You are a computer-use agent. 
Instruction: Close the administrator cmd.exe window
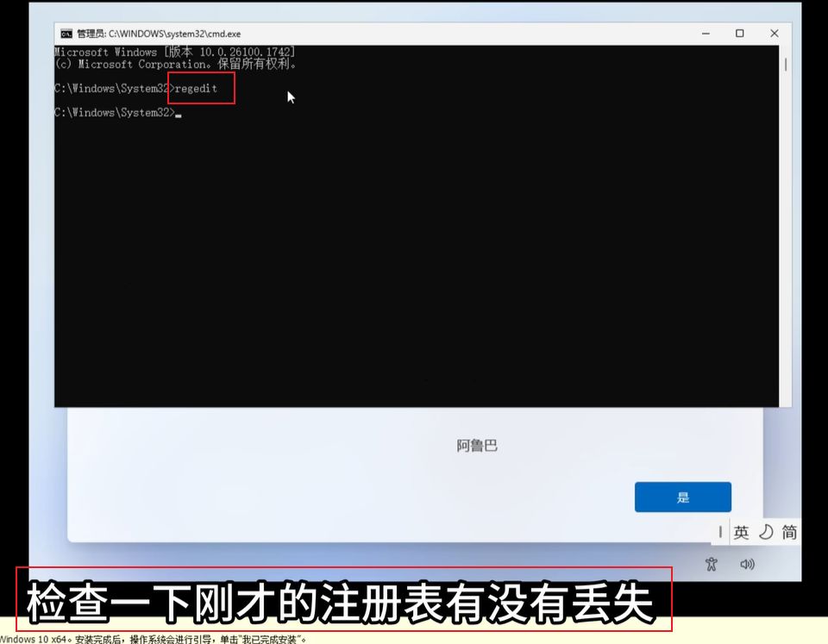coord(774,34)
